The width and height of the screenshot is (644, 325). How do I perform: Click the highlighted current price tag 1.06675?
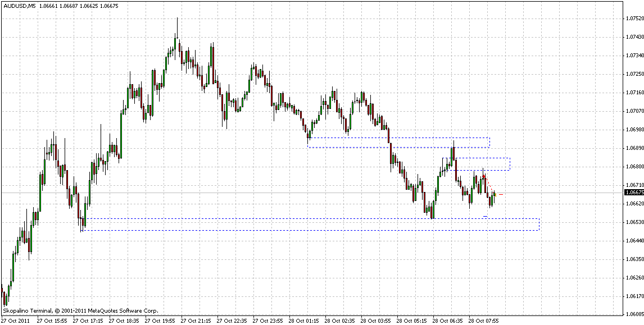(x=633, y=193)
